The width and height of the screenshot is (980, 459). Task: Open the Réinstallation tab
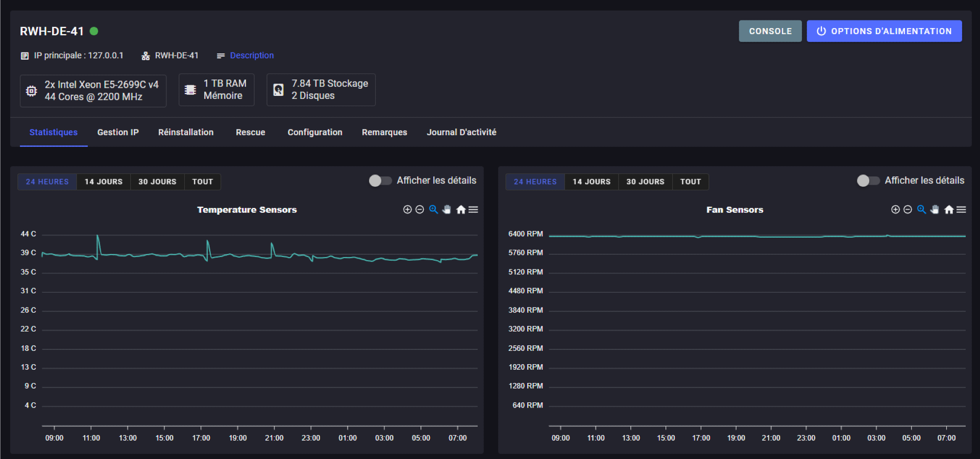click(186, 132)
